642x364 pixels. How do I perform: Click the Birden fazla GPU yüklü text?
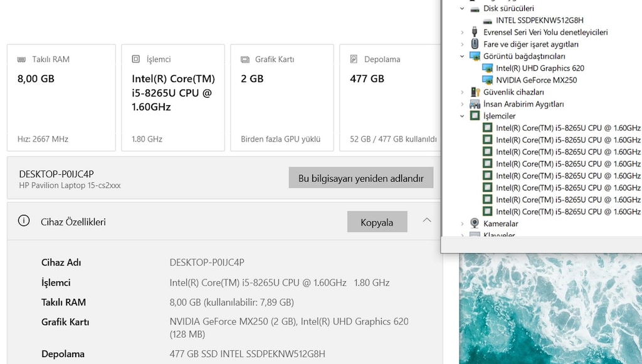(280, 139)
